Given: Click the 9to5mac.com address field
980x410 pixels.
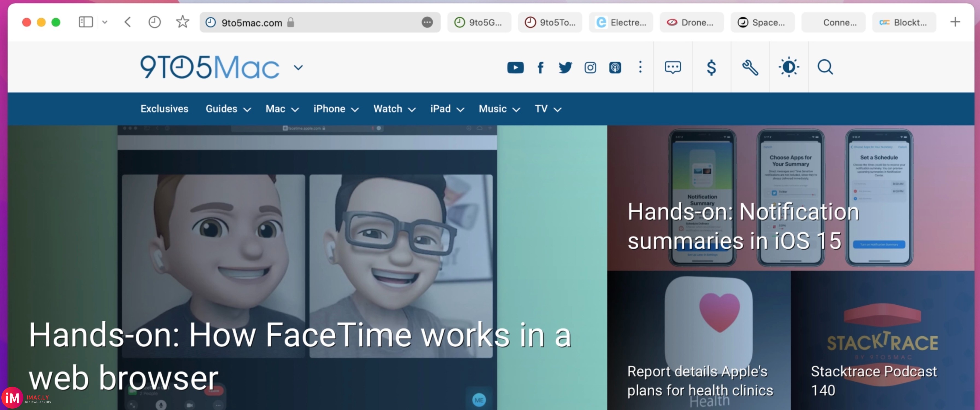Looking at the screenshot, I should (x=320, y=22).
